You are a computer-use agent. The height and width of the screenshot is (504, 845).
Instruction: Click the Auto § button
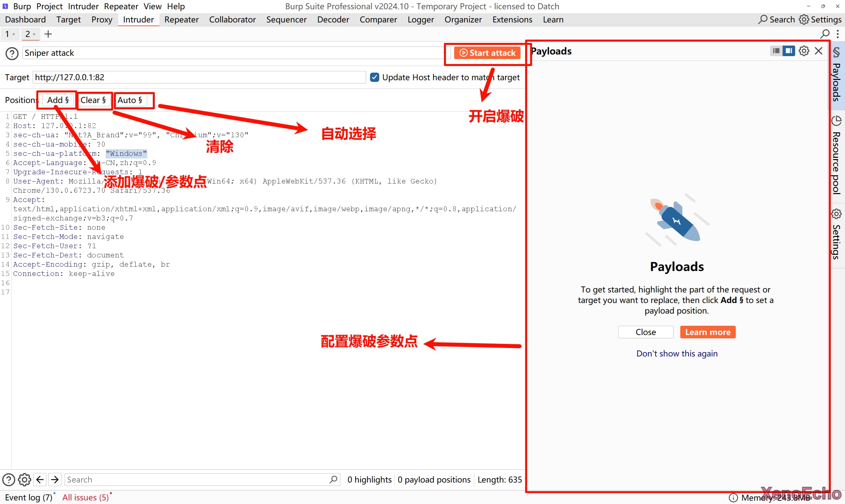(x=130, y=100)
